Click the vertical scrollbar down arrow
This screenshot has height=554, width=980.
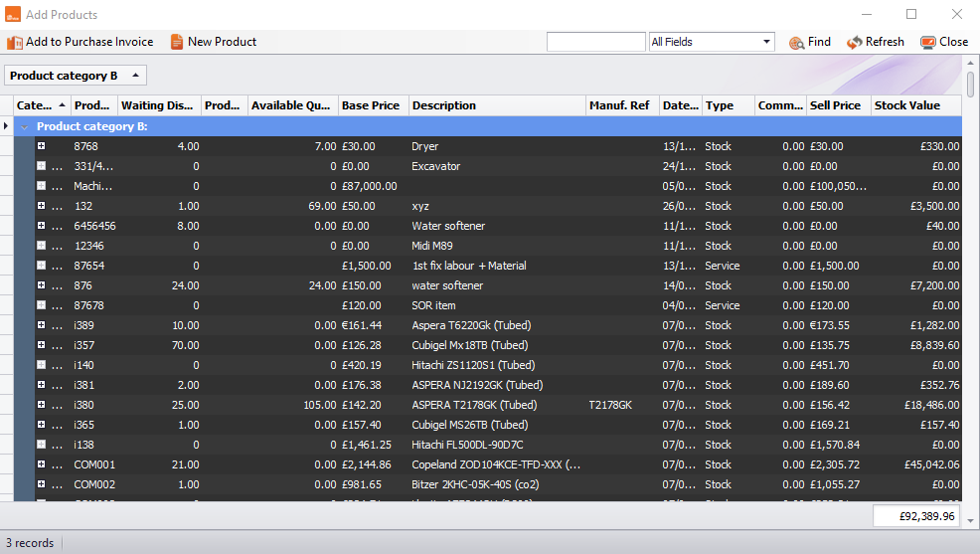click(970, 520)
